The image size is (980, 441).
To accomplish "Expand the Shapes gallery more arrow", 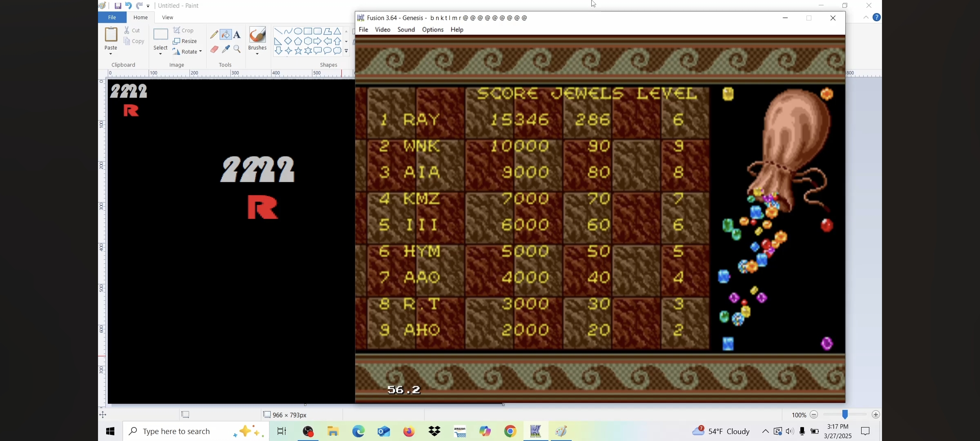I will 346,51.
